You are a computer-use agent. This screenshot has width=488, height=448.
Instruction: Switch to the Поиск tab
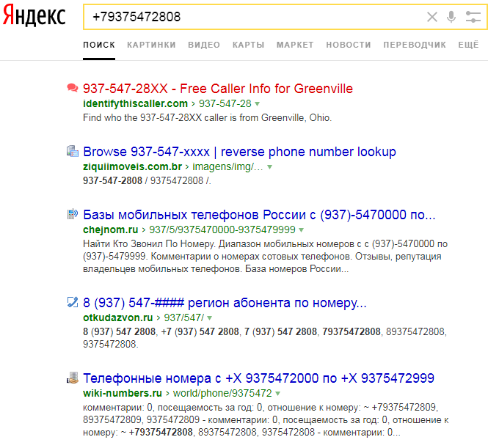pyautogui.click(x=99, y=45)
